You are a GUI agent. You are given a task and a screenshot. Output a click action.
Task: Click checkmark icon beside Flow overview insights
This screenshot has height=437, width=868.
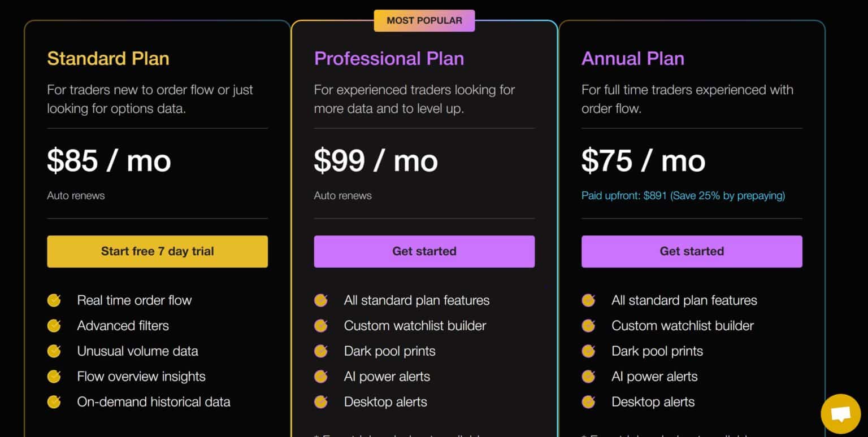(x=54, y=377)
